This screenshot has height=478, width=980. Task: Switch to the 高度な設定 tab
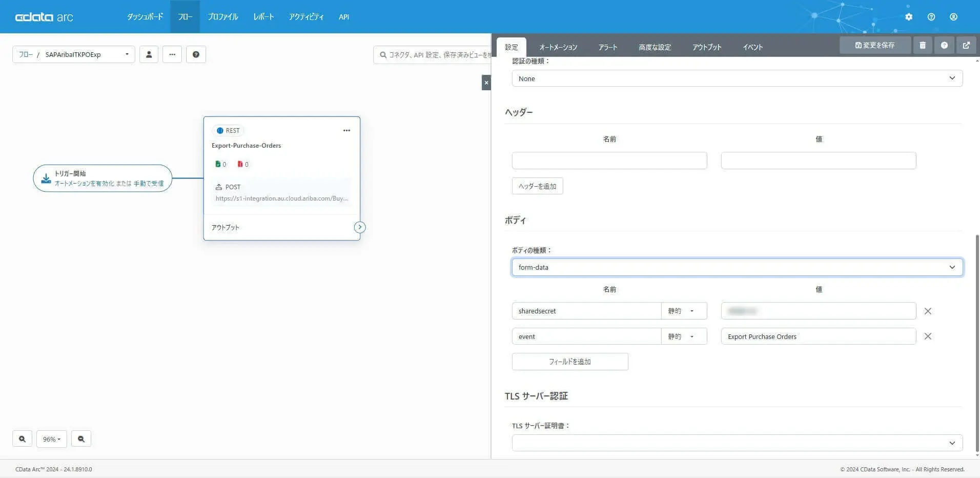coord(655,47)
